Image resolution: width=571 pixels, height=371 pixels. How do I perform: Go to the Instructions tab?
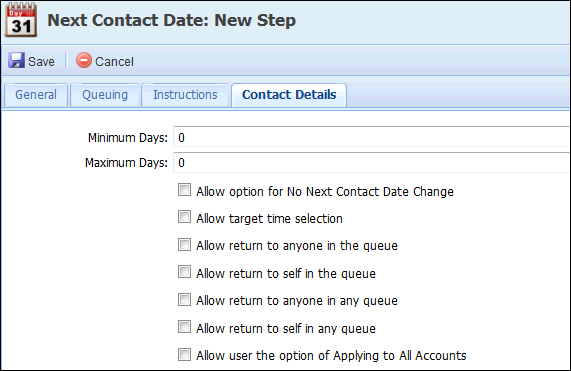[185, 95]
